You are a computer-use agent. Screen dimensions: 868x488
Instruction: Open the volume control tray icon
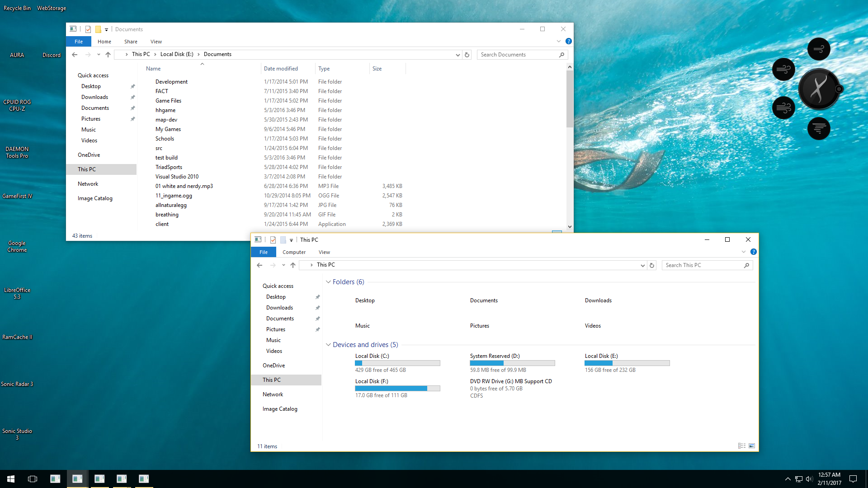(809, 479)
